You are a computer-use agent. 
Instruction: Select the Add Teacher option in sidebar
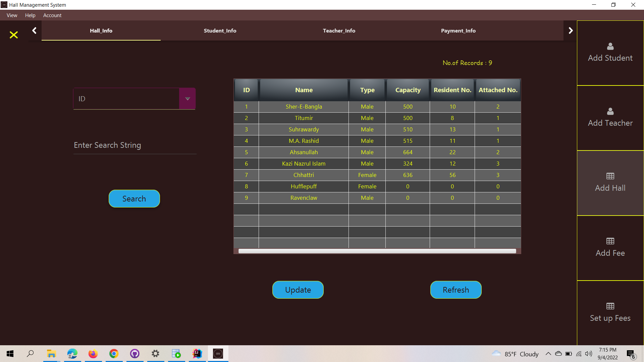(610, 117)
